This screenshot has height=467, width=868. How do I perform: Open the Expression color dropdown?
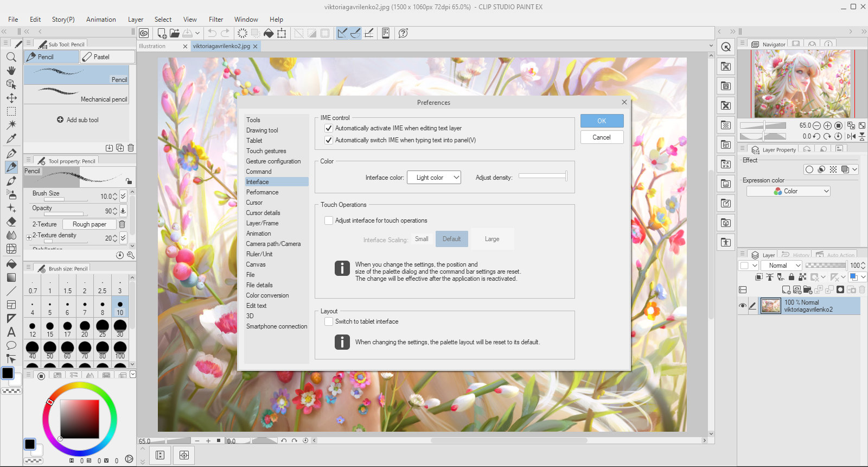(x=789, y=191)
